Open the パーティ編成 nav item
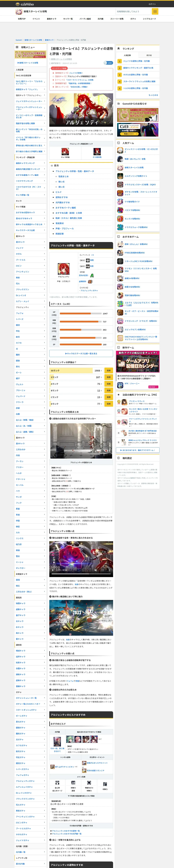This screenshot has width=174, height=868. pos(85,19)
